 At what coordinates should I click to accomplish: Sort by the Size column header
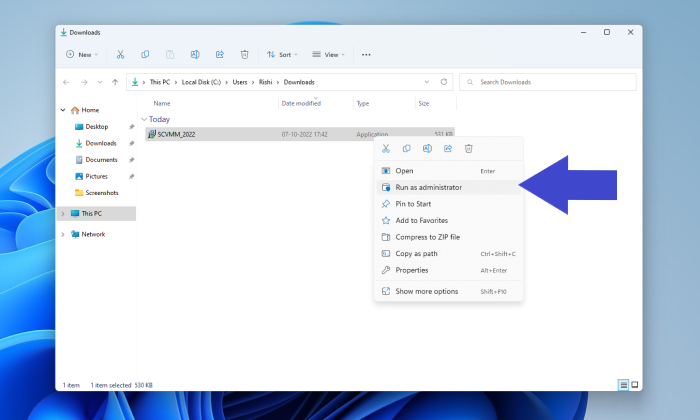pyautogui.click(x=424, y=104)
